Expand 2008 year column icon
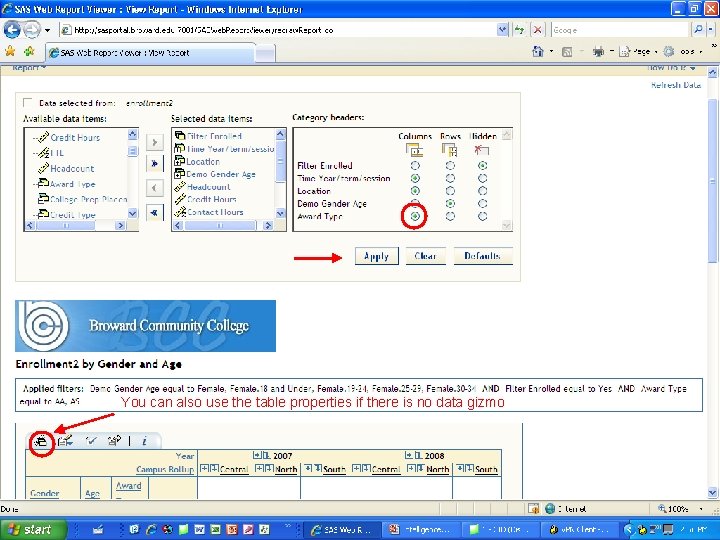720x540 pixels. point(409,456)
